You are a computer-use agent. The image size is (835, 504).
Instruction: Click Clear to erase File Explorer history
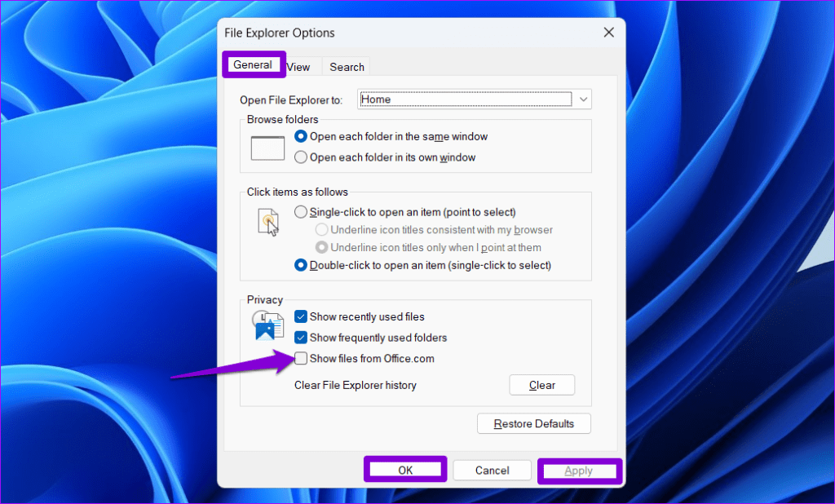click(x=541, y=384)
